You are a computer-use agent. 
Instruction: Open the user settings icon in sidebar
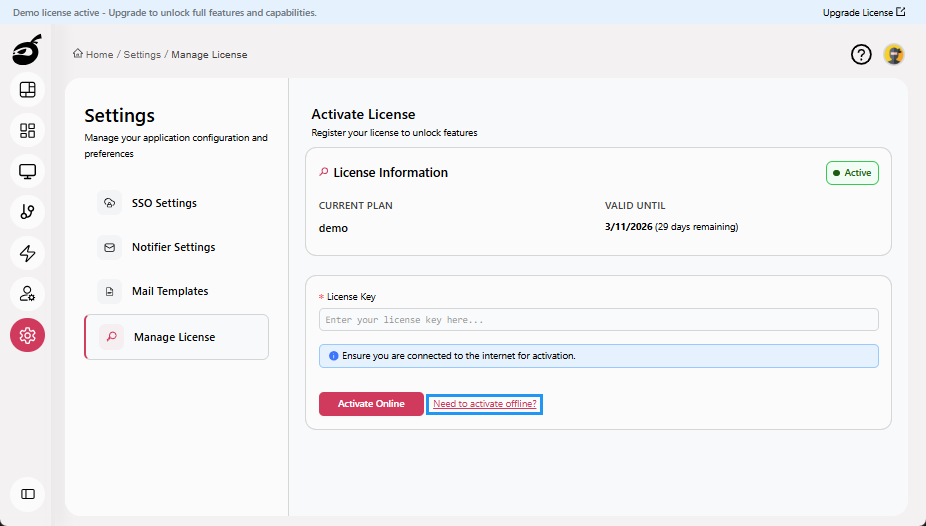click(27, 294)
